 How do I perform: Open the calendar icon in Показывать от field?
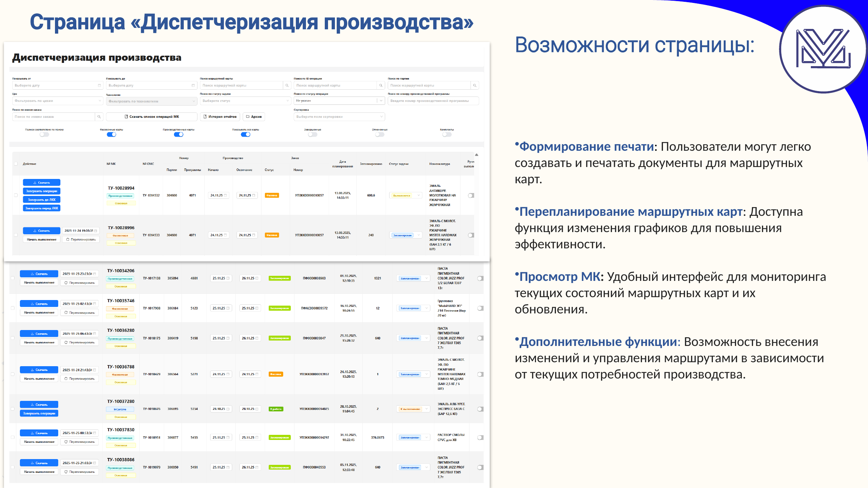[x=99, y=85]
